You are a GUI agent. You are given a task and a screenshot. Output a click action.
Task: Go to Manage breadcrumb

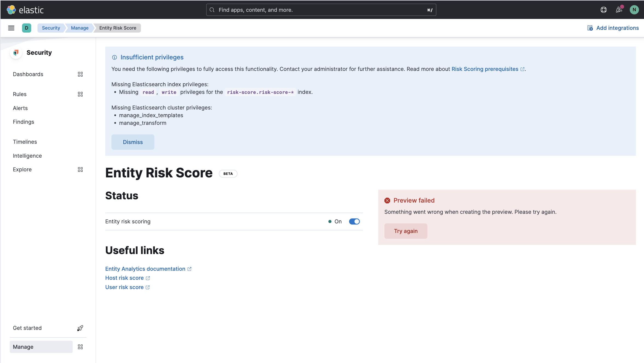coord(80,28)
